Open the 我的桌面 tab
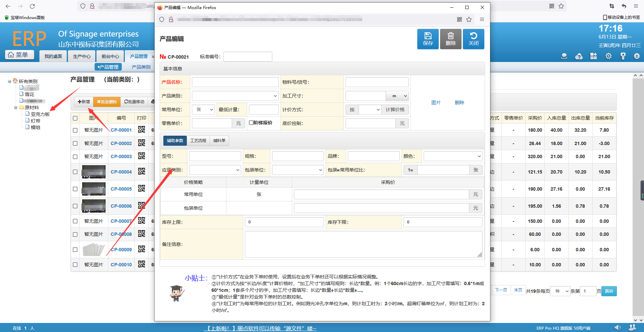Viewport: 644px width, 332px height. (x=53, y=56)
